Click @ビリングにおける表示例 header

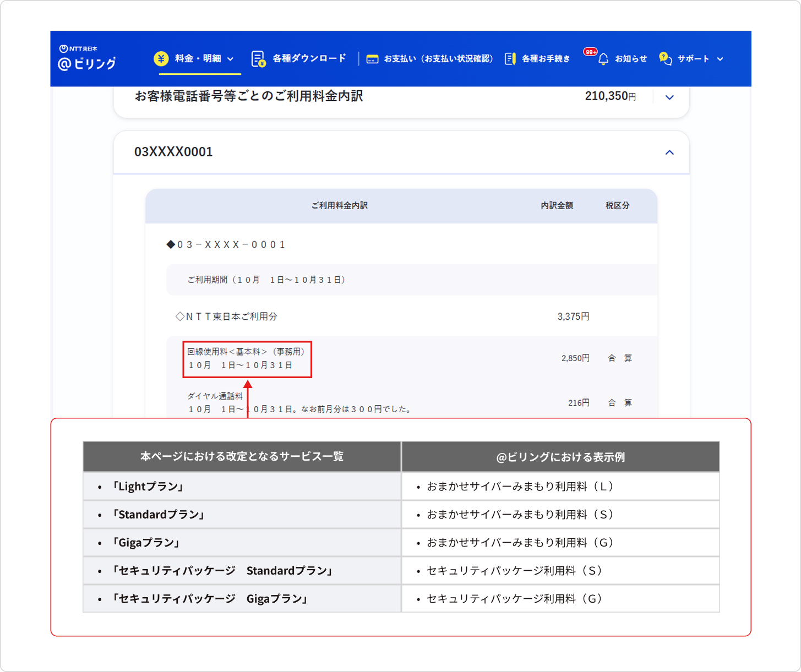[x=560, y=457]
